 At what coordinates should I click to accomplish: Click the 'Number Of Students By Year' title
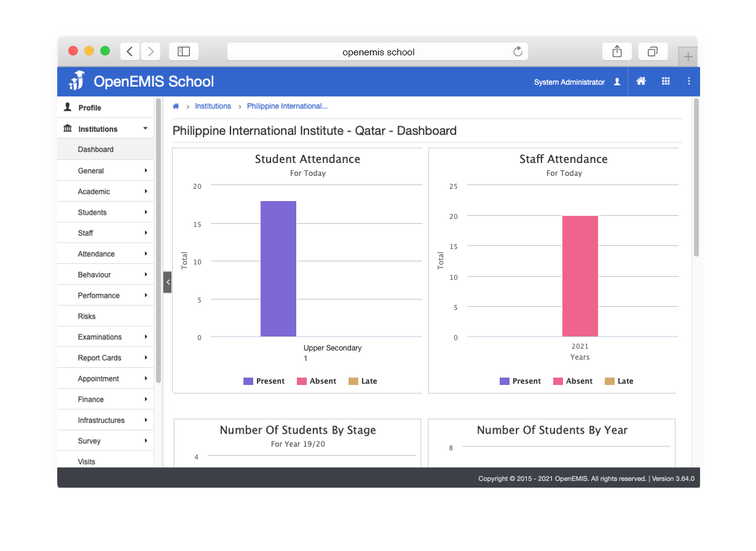pos(552,430)
